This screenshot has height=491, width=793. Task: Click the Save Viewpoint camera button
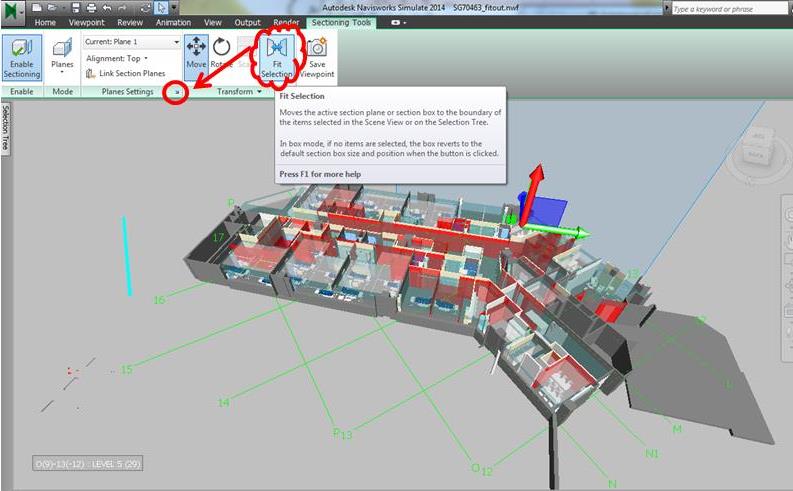317,57
